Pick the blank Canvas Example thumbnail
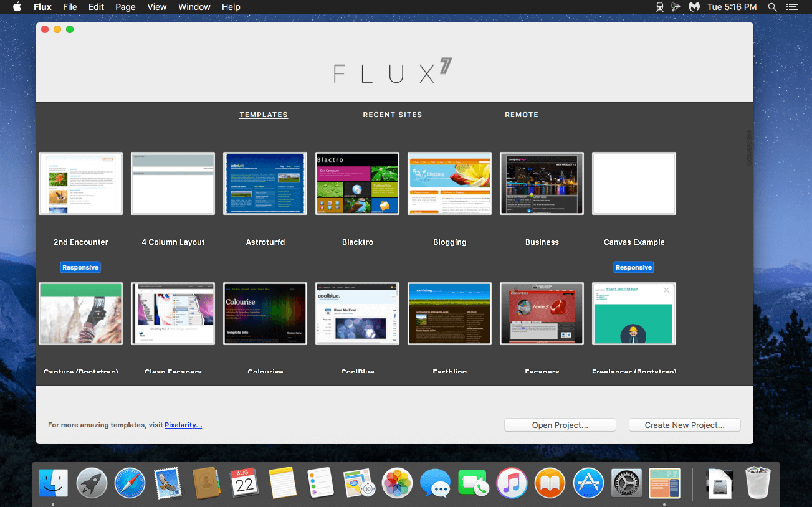Viewport: 812px width, 507px height. point(634,183)
